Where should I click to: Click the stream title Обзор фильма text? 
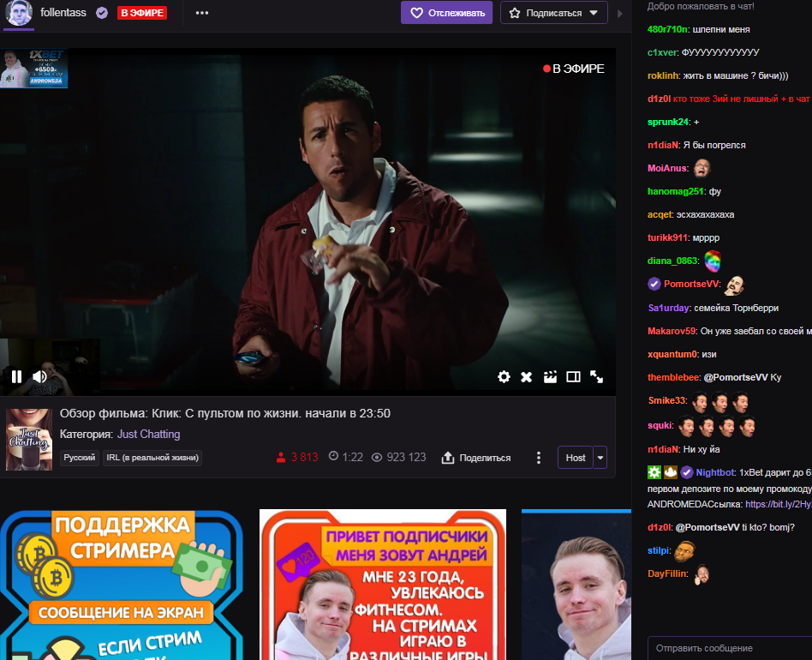224,413
